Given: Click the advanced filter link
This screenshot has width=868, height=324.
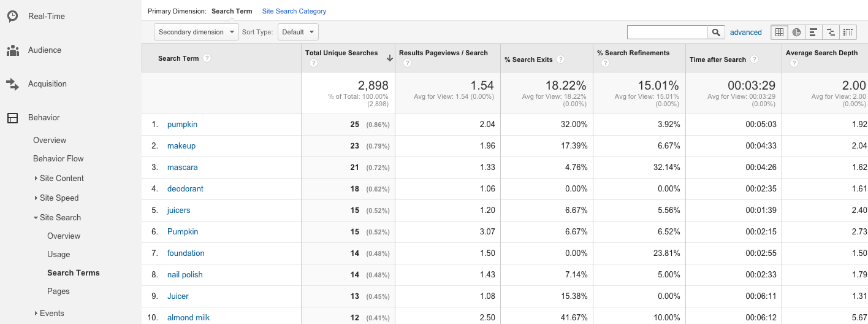Looking at the screenshot, I should click(745, 33).
